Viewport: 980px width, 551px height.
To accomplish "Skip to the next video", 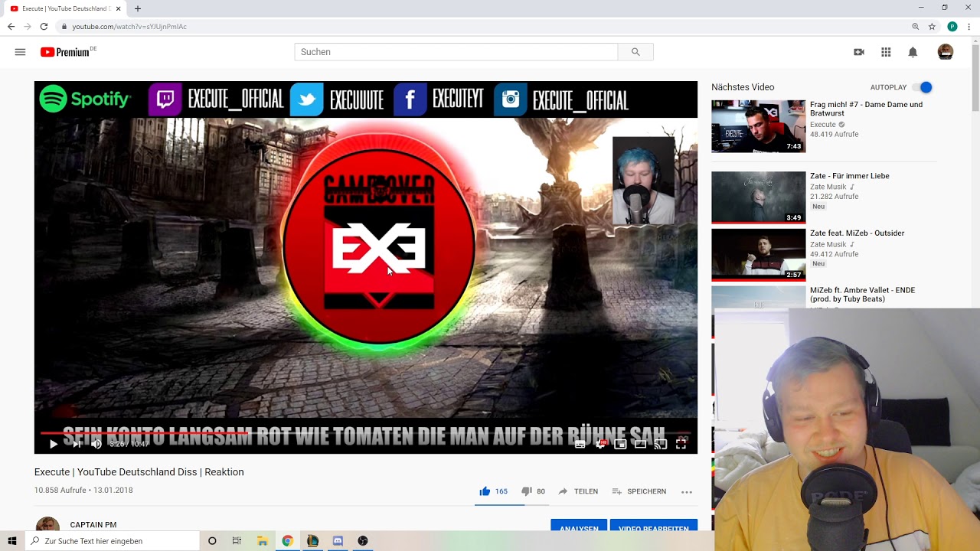I will [x=77, y=444].
